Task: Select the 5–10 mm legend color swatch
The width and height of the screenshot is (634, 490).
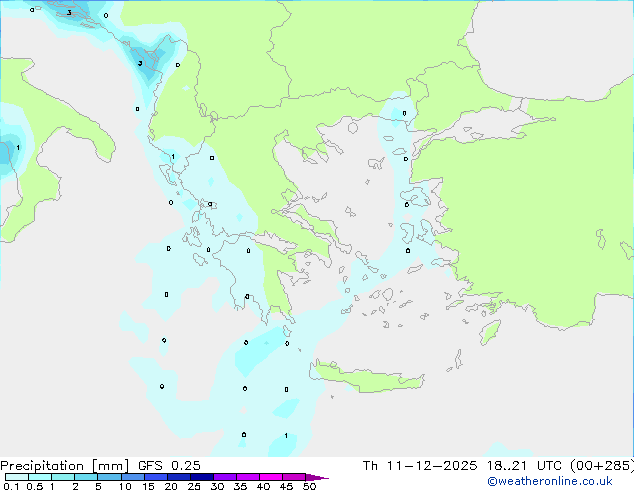Action: 109,477
